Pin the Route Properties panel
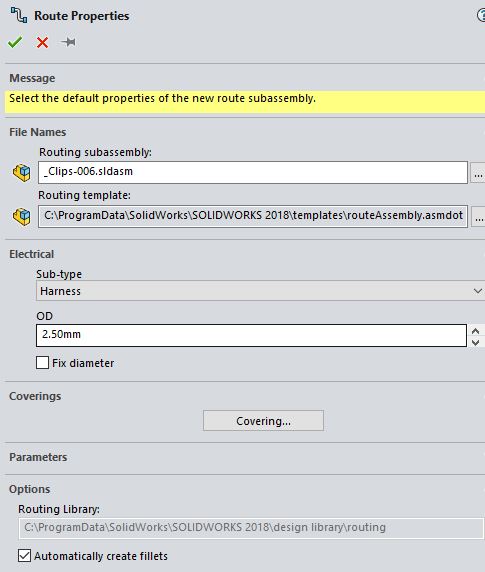Viewport: 485px width, 572px height. pos(68,42)
